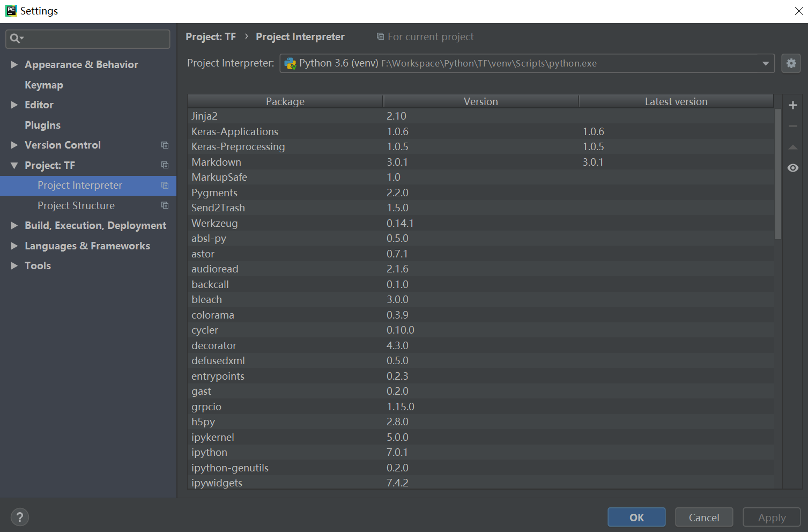Click the settings search field
Viewport: 808px width, 532px height.
(88, 39)
